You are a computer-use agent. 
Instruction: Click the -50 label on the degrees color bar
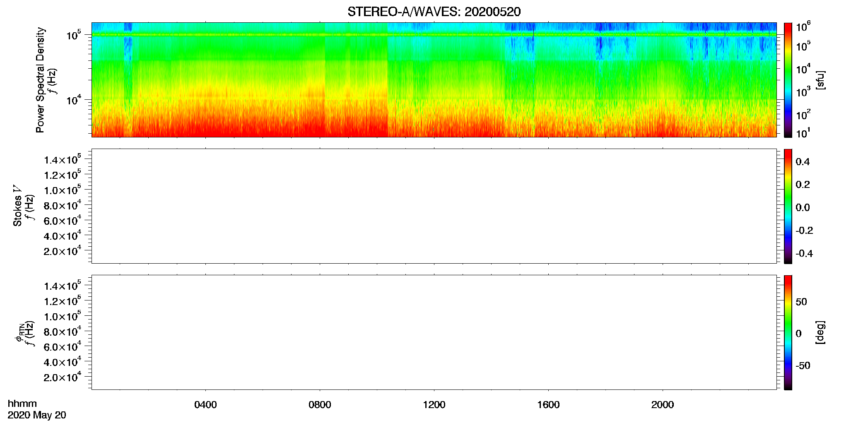coord(803,365)
